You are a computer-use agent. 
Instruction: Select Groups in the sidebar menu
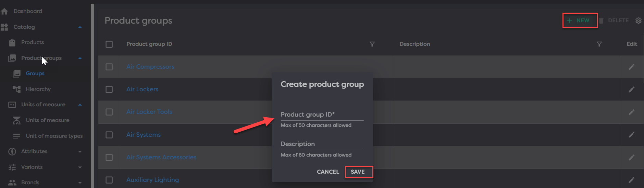pyautogui.click(x=35, y=73)
